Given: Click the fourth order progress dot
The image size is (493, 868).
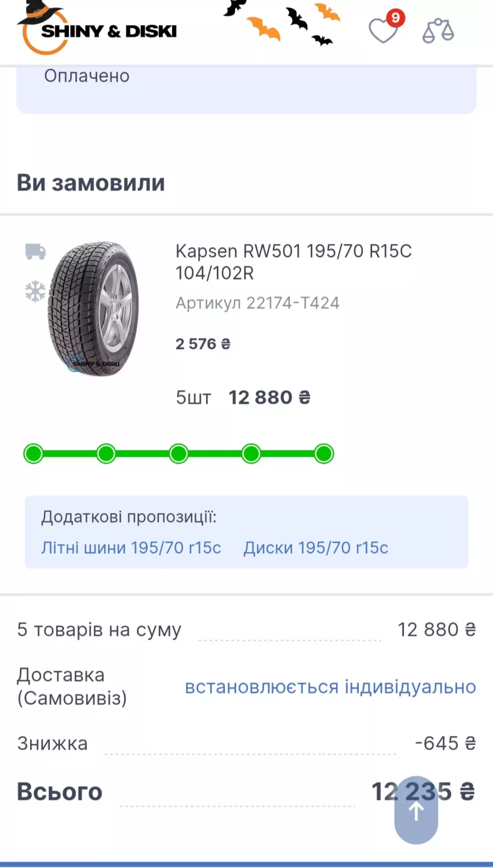Looking at the screenshot, I should [x=251, y=454].
